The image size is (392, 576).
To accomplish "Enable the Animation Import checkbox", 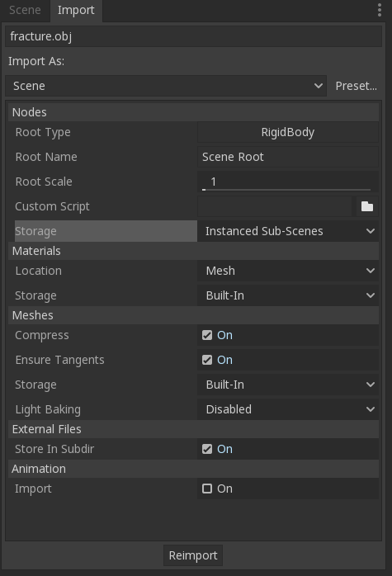I will pos(207,489).
